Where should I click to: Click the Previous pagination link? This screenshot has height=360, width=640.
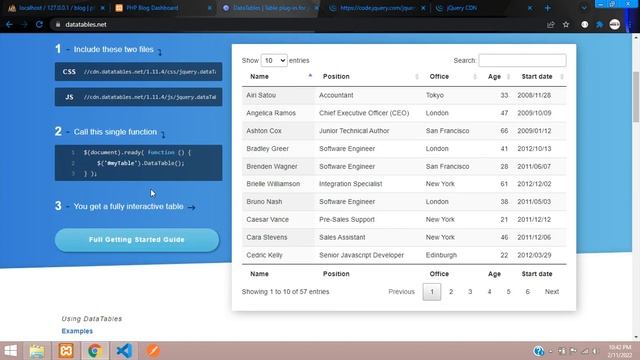tap(401, 292)
